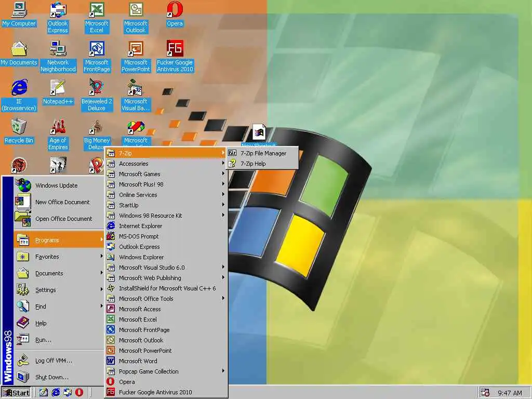This screenshot has height=399, width=532.
Task: Click the Microsoft Excel desktop shortcut
Action: 97,18
